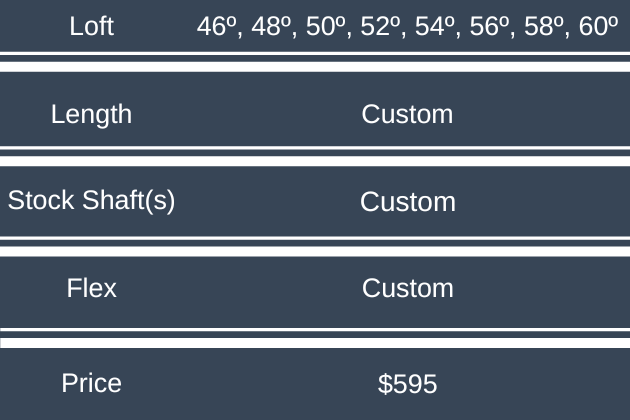Click the Price row label
This screenshot has height=420, width=630.
(x=91, y=383)
